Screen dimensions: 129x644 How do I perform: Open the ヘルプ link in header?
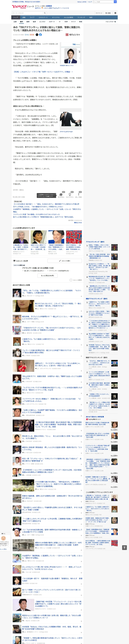coord(90,2)
